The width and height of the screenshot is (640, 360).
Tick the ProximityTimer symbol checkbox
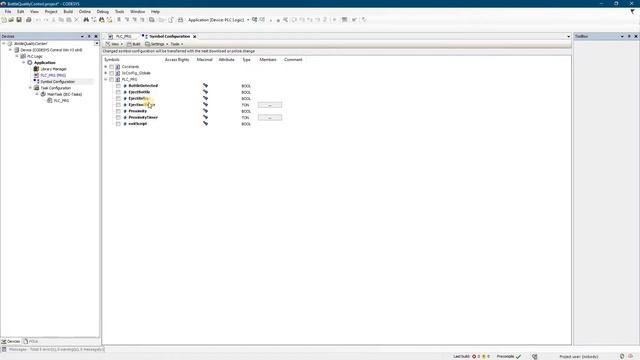pos(118,117)
